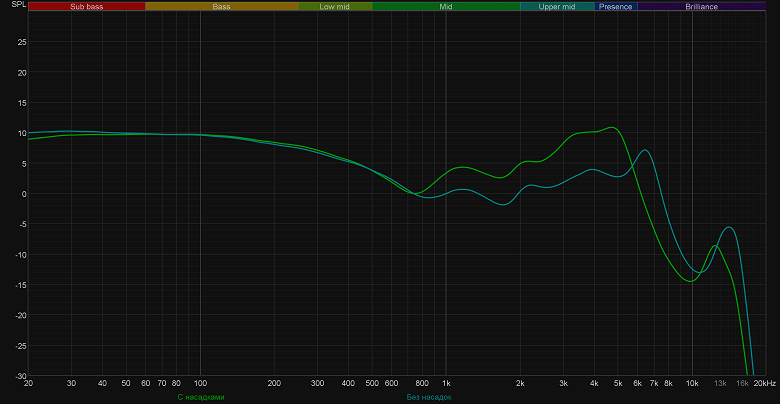Choose the Mid band header
The height and width of the screenshot is (404, 780).
(446, 6)
